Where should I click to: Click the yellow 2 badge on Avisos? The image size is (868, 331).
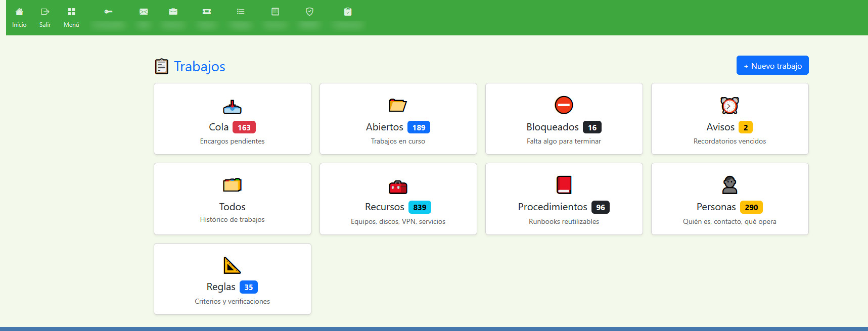(x=746, y=127)
